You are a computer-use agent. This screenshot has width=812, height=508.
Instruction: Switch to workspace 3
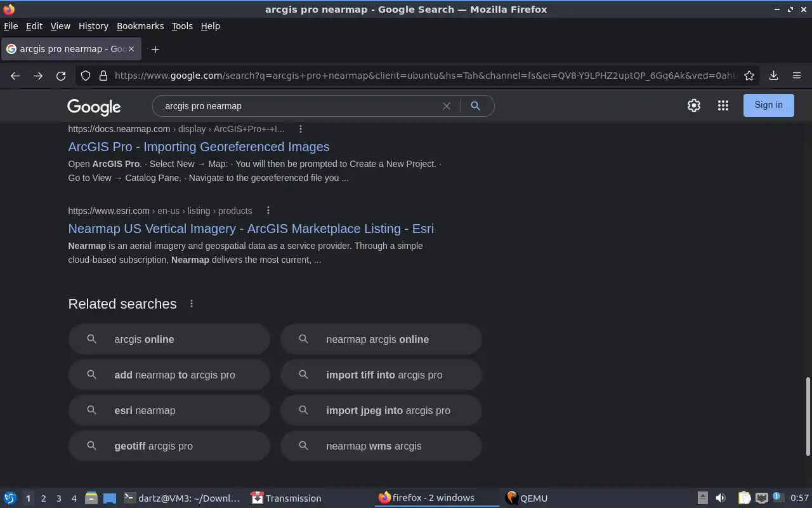pyautogui.click(x=58, y=498)
